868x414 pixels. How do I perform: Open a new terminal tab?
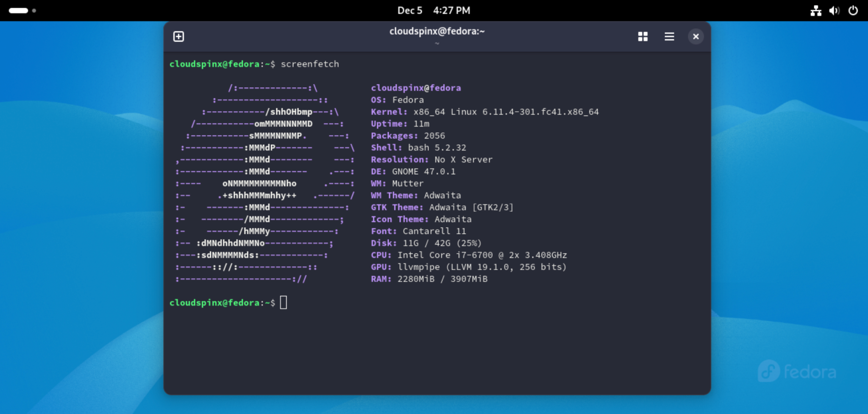point(178,36)
